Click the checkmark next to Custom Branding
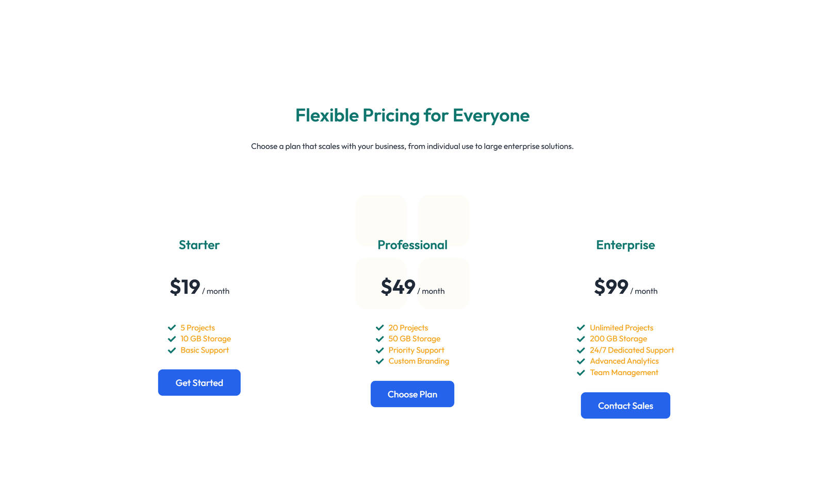The height and width of the screenshot is (504, 825). (380, 361)
